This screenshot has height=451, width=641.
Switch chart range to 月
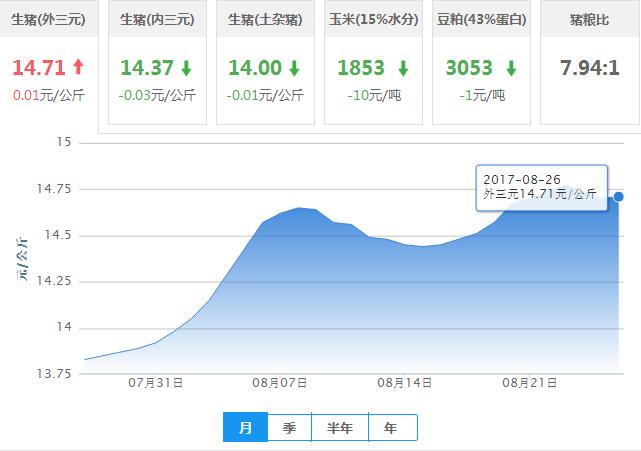[245, 427]
